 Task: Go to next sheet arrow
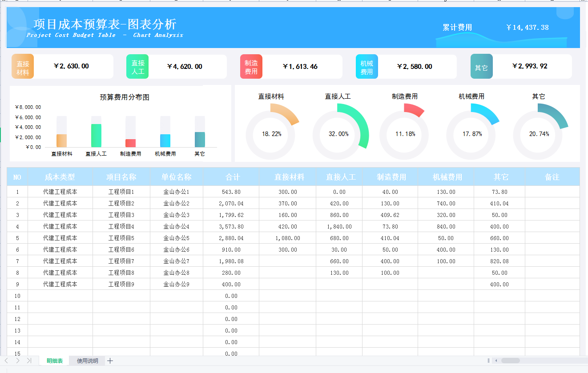tap(17, 361)
